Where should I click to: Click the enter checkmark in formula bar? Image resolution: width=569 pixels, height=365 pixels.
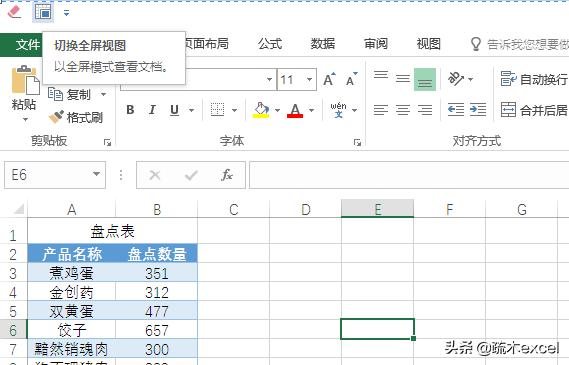[x=191, y=175]
